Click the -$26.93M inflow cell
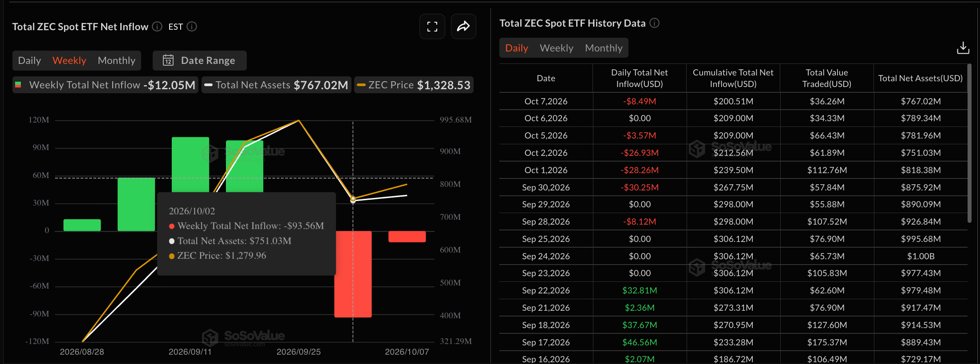The height and width of the screenshot is (364, 980). 640,153
